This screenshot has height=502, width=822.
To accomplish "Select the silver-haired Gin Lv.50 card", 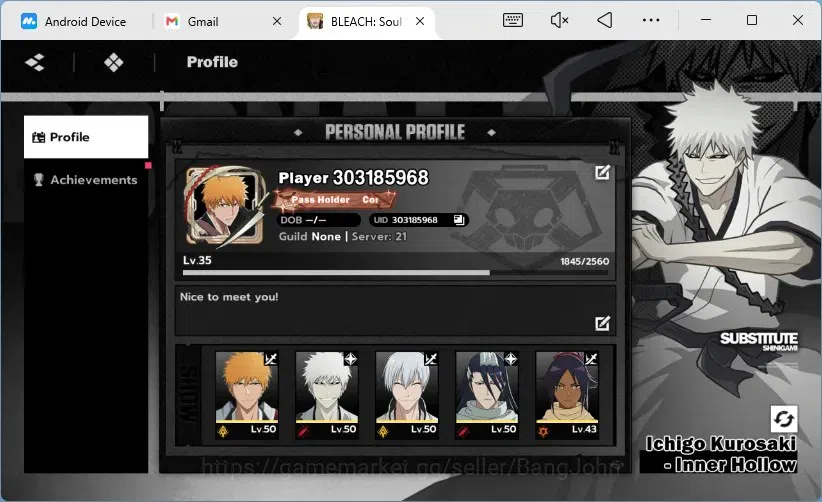I will (407, 395).
